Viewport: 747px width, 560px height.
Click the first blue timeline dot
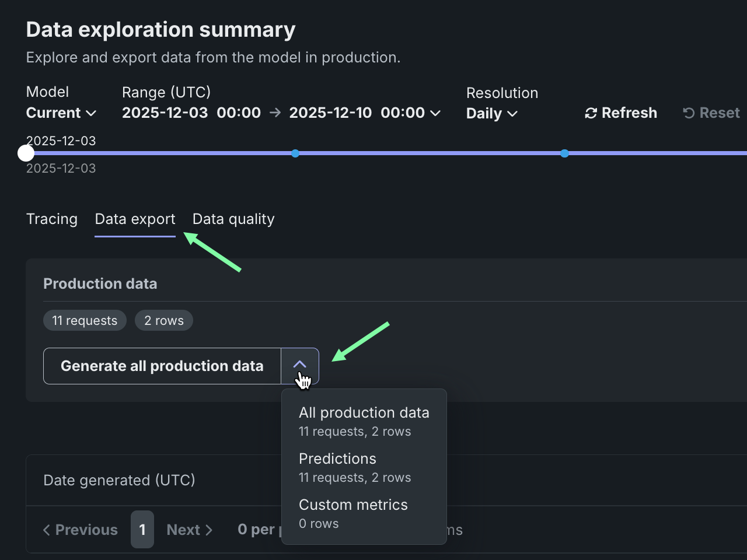pos(295,153)
